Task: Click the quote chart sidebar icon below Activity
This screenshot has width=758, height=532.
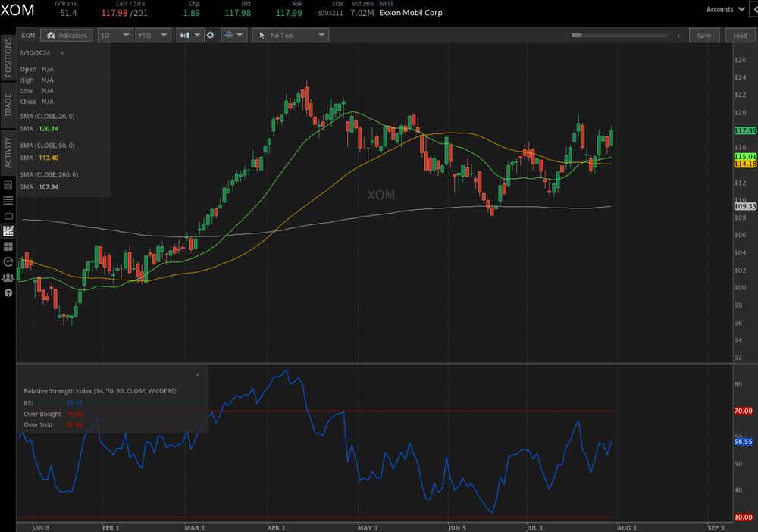Action: (x=8, y=185)
